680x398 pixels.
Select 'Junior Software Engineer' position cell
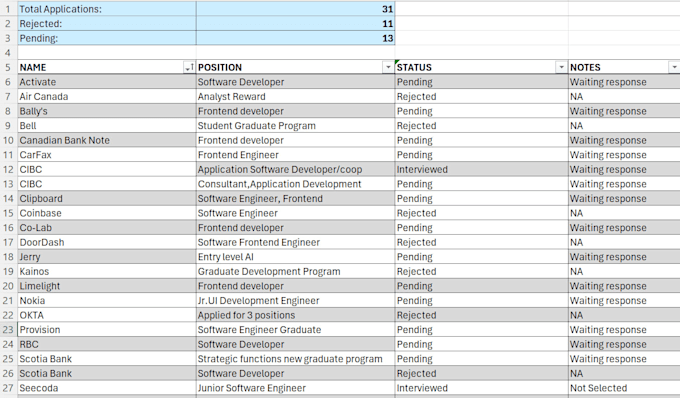295,388
